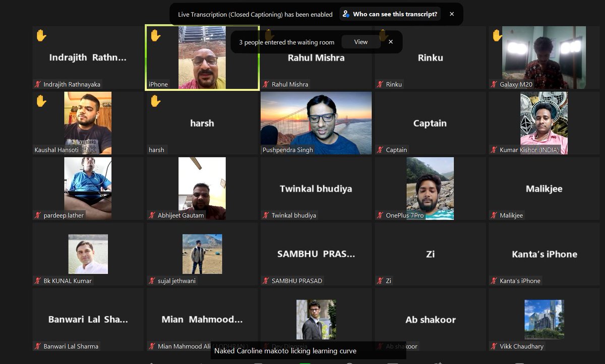This screenshot has width=605, height=364.
Task: Click the 'Live Transcription (Closed Captioning) has been enabled' message
Action: click(x=255, y=14)
